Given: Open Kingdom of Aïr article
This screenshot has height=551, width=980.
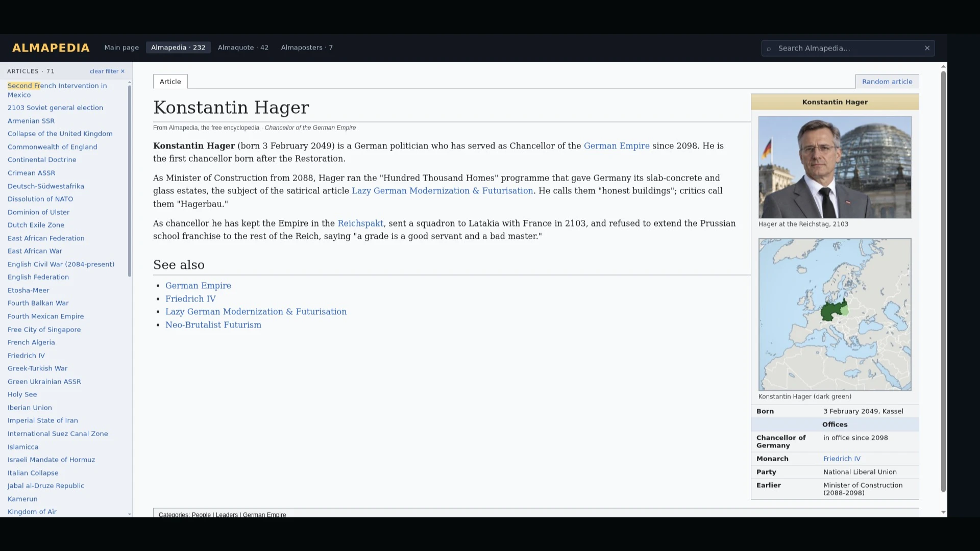Looking at the screenshot, I should 32,512.
